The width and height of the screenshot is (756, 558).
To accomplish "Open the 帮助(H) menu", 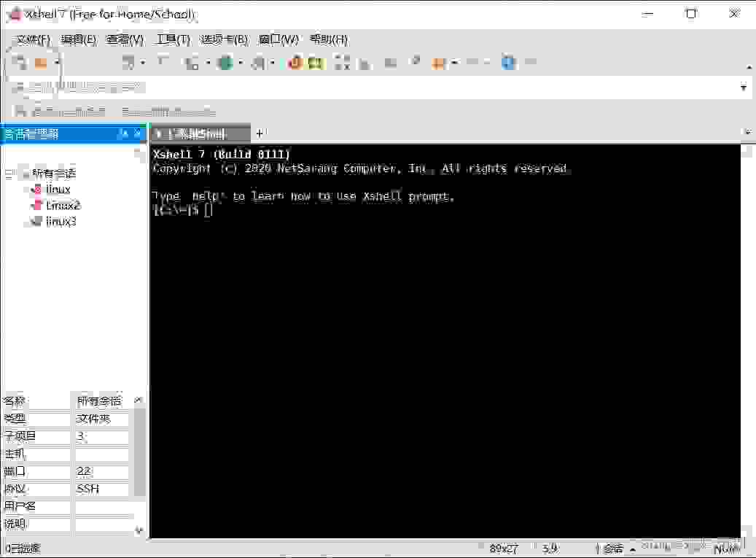I will pos(328,39).
